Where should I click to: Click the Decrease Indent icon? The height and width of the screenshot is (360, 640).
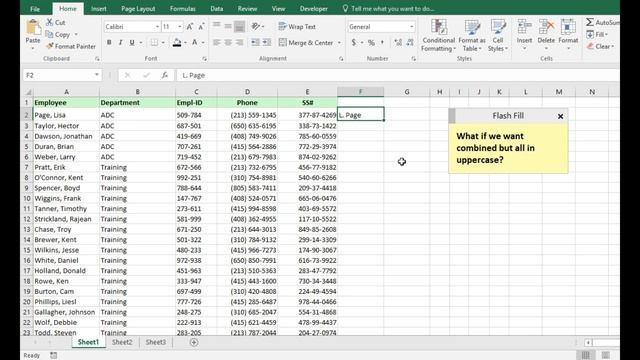coord(256,42)
